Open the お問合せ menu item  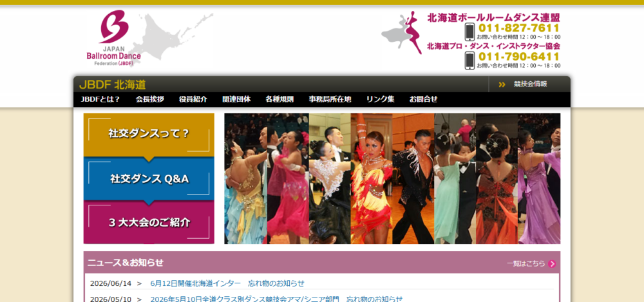coord(424,99)
